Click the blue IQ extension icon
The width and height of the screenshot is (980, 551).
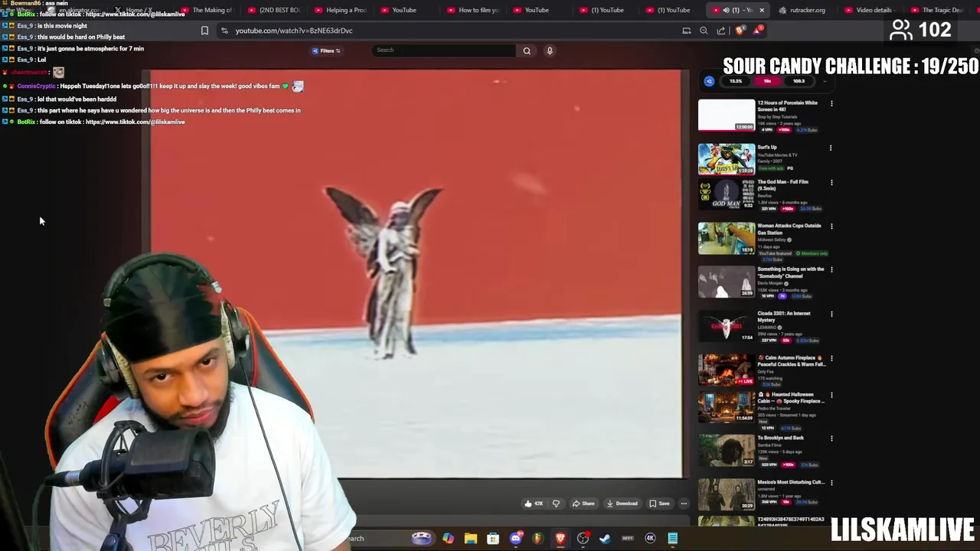[x=709, y=81]
